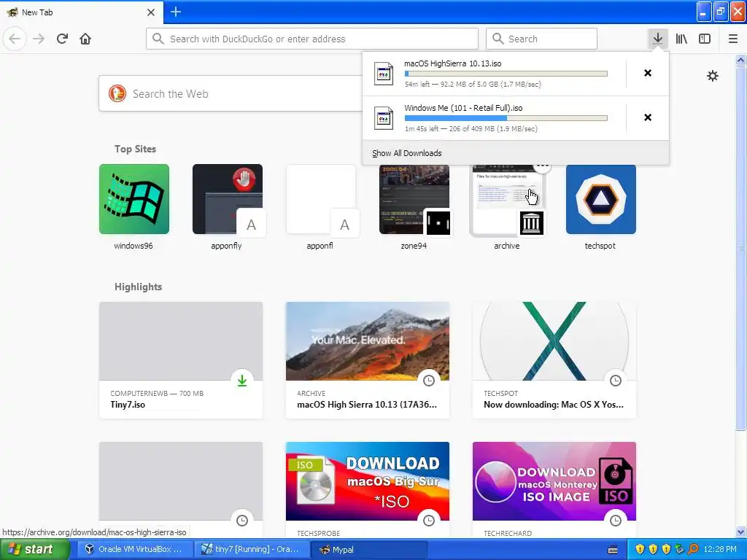Reload the current page
The image size is (747, 560).
62,39
